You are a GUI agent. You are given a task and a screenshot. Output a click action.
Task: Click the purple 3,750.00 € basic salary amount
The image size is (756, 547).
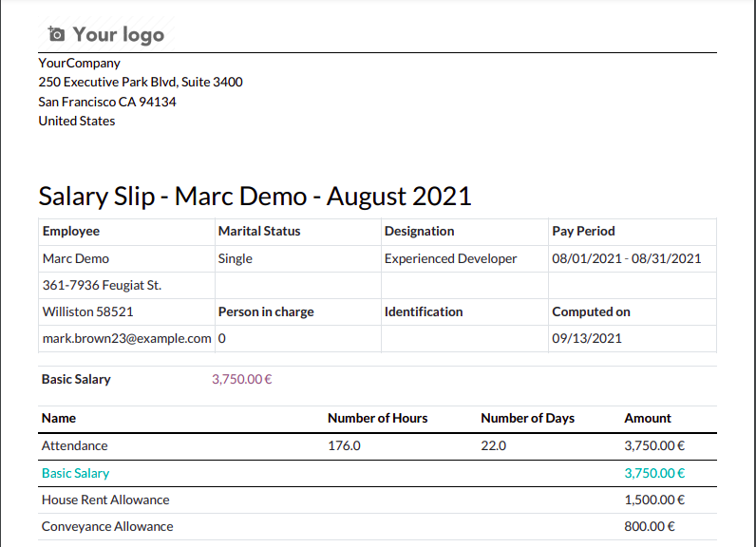pyautogui.click(x=242, y=379)
